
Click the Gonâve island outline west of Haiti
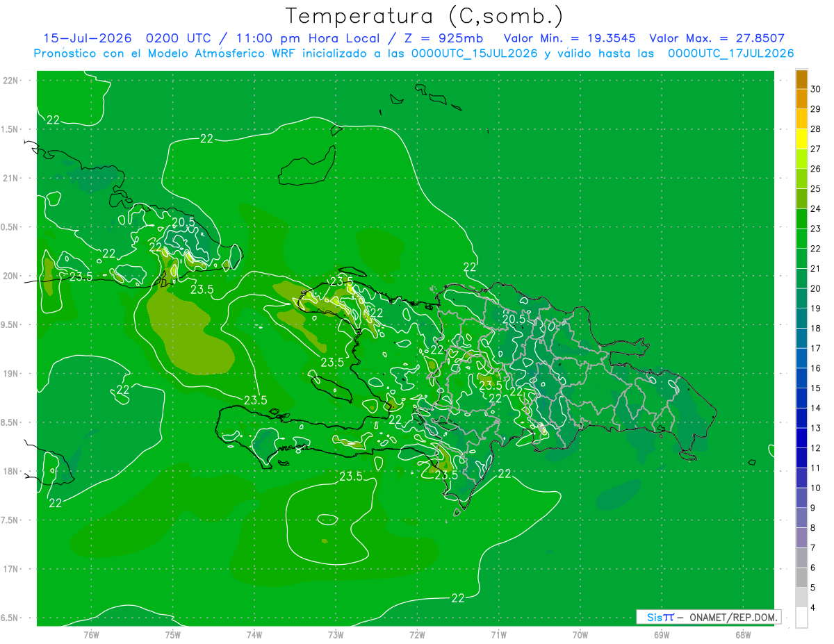(x=332, y=388)
